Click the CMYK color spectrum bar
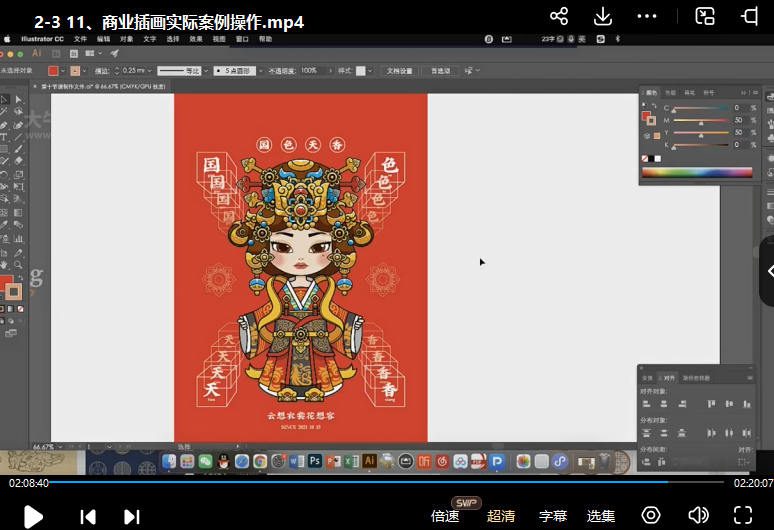774x530 pixels. coord(696,172)
